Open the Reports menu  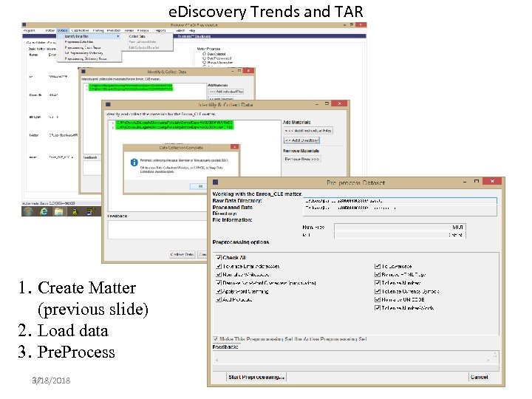pos(160,30)
